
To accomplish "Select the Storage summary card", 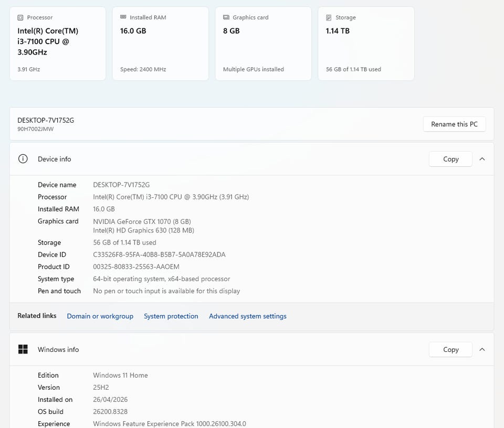I will tap(366, 44).
